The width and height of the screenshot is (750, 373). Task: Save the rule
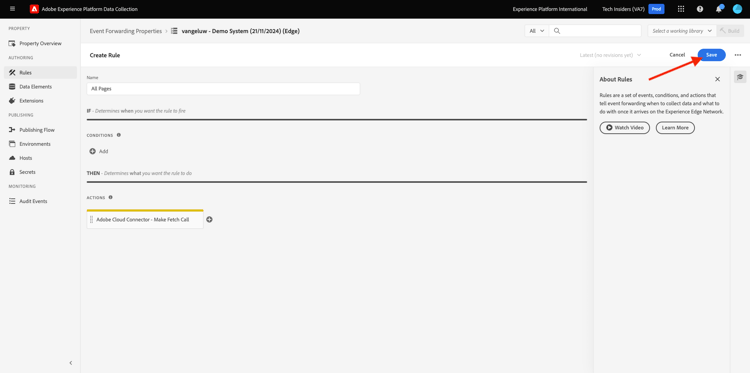pos(711,55)
